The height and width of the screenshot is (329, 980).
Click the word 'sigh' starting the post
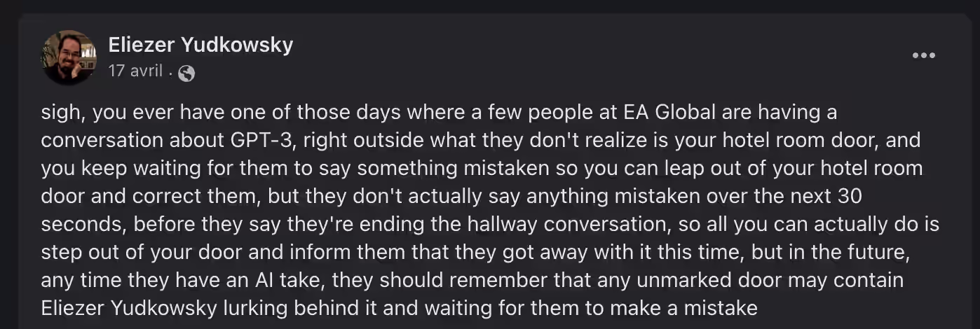tap(60, 113)
